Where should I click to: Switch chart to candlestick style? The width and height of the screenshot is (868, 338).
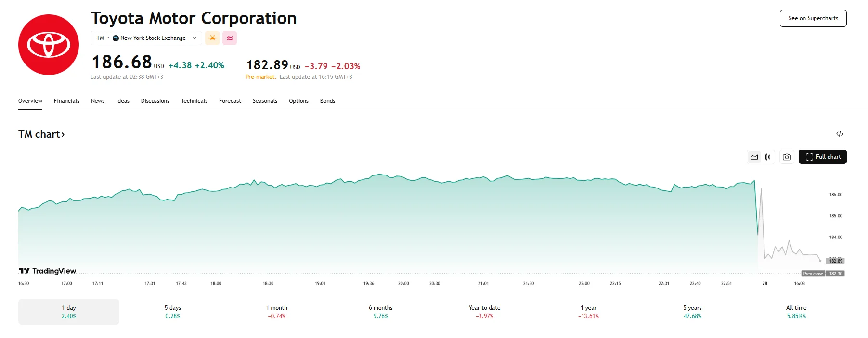click(x=768, y=157)
